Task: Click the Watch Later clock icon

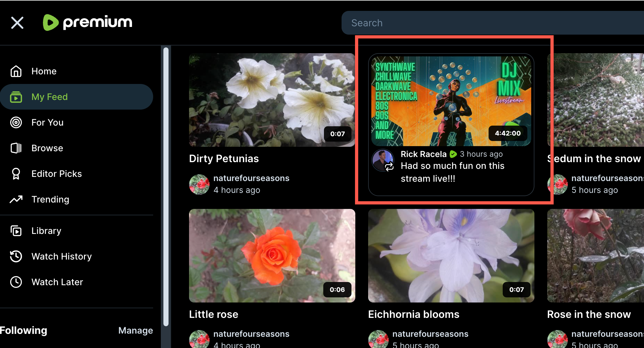Action: click(16, 282)
